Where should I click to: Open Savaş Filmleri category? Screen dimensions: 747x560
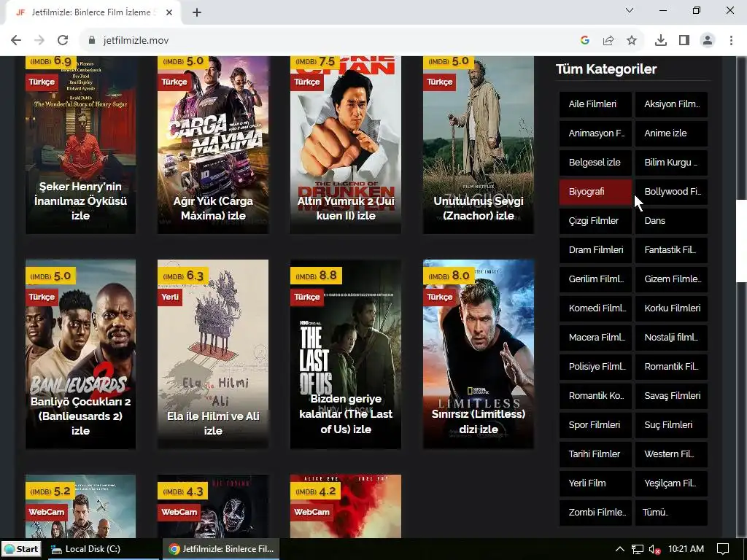click(x=671, y=396)
